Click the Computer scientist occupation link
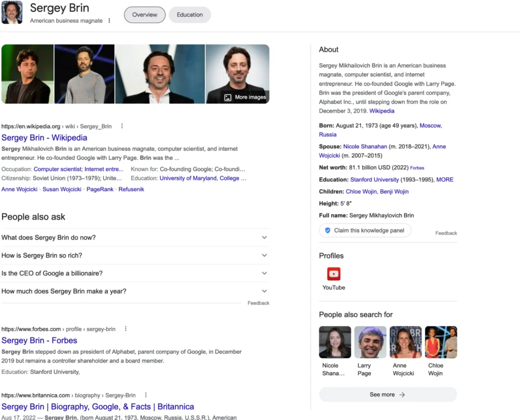This screenshot has width=521, height=420. click(x=58, y=169)
